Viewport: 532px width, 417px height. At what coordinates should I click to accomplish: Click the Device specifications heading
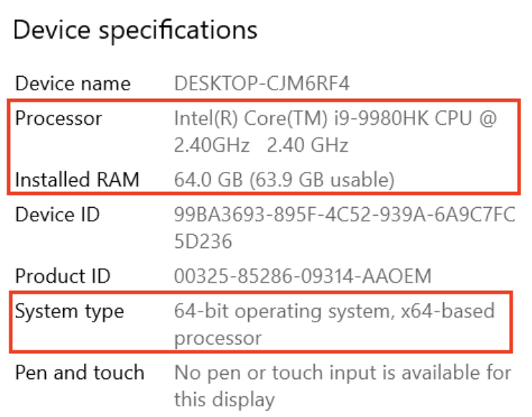(136, 30)
